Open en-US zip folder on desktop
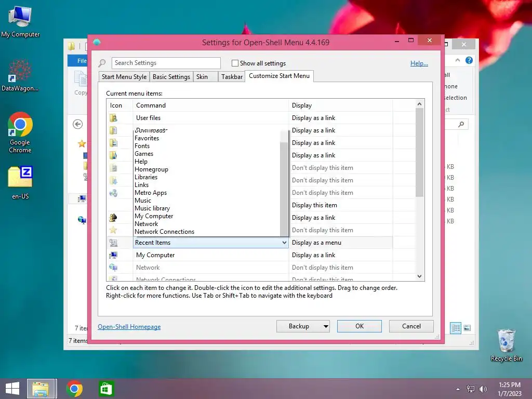The image size is (532, 399). click(20, 182)
